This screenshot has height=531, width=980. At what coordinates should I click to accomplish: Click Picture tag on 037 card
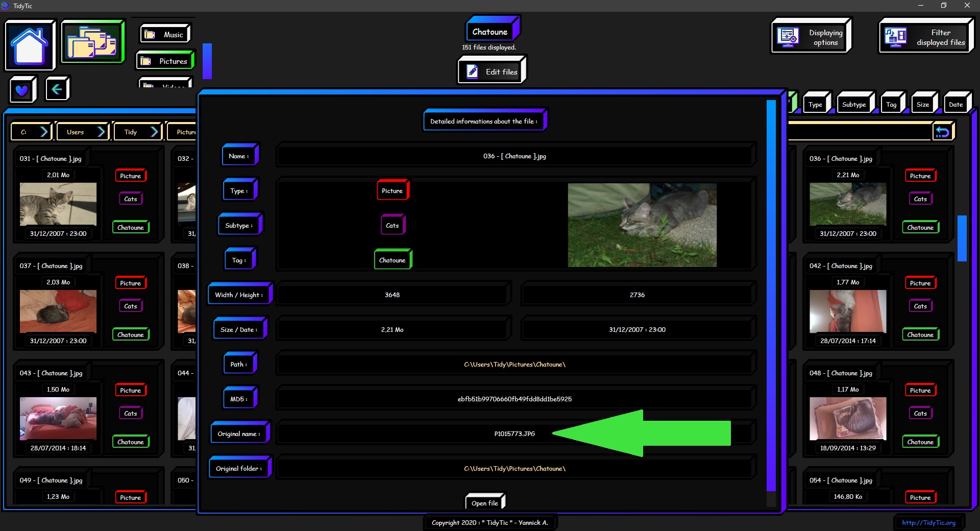pos(131,283)
